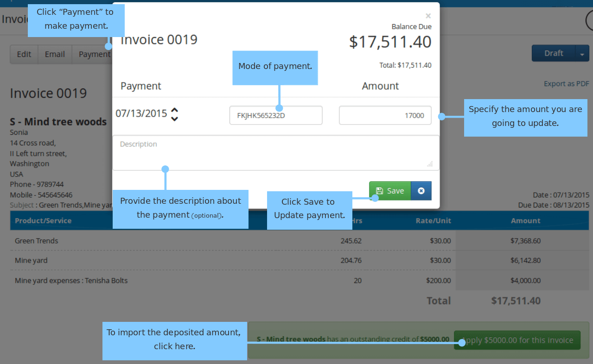Screen dimensions: 593x364
Task: Close the payment dialog with the X icon
Action: pos(428,16)
